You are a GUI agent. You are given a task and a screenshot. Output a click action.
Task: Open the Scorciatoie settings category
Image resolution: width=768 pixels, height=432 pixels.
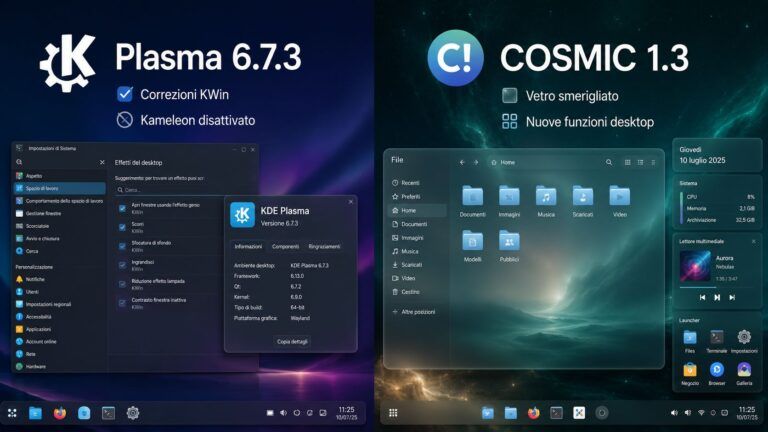pyautogui.click(x=59, y=226)
